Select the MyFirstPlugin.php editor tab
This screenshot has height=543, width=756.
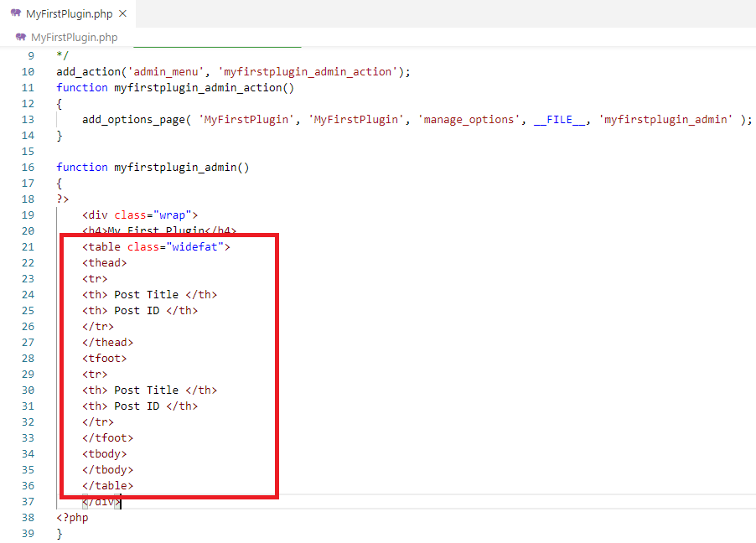pyautogui.click(x=69, y=14)
